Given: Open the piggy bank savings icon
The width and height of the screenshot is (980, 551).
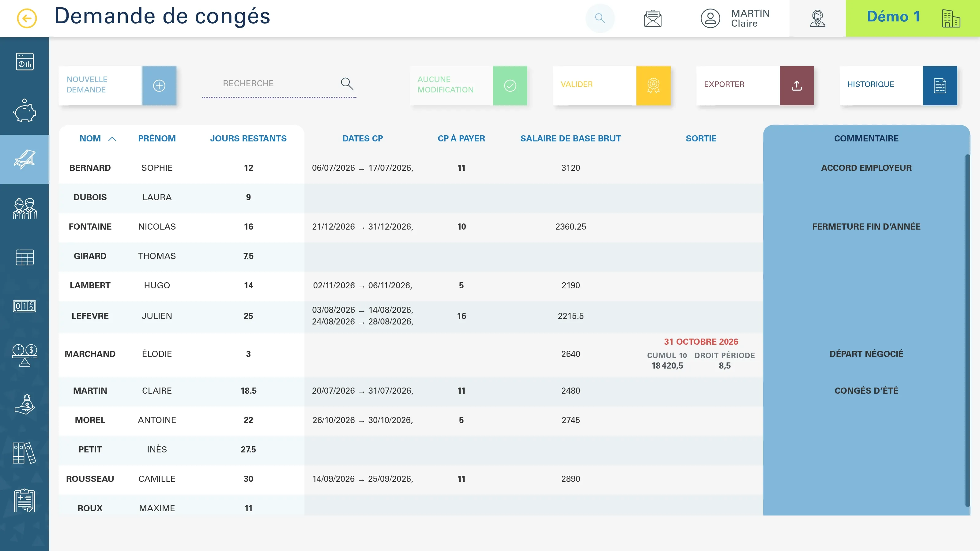Looking at the screenshot, I should (25, 110).
